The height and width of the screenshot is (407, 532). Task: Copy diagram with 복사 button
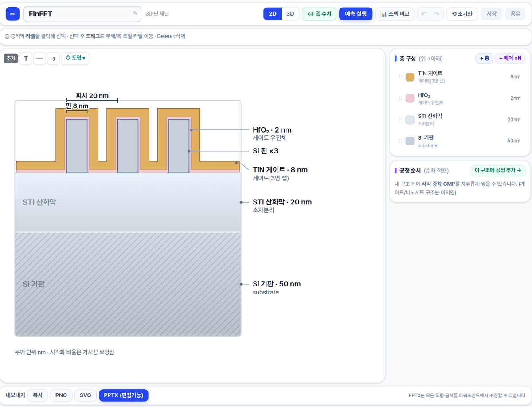click(38, 395)
